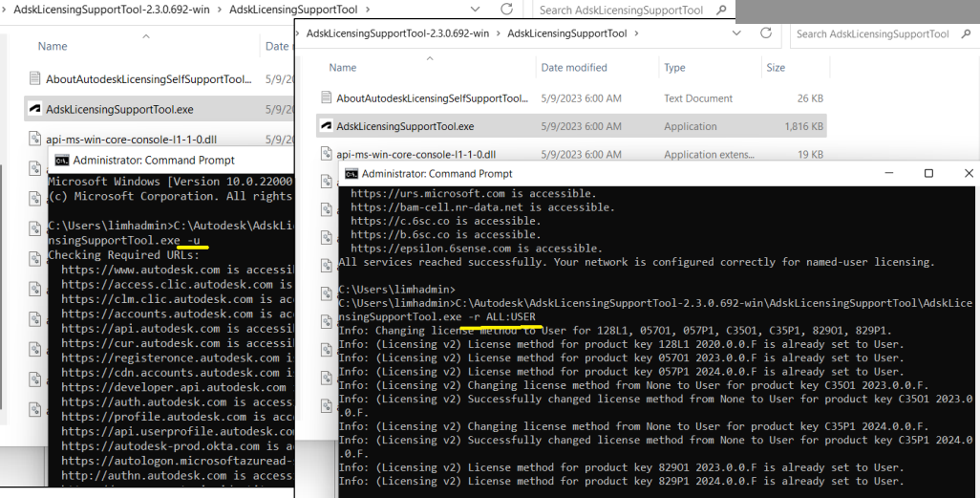Viewport: 980px width, 498px height.
Task: Click the 'https://bam-cell.nr-data.net is accessible' line
Action: 482,207
